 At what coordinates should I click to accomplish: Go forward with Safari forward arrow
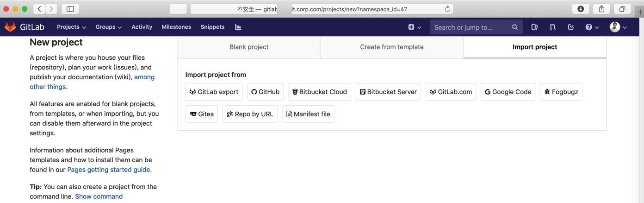coord(51,9)
